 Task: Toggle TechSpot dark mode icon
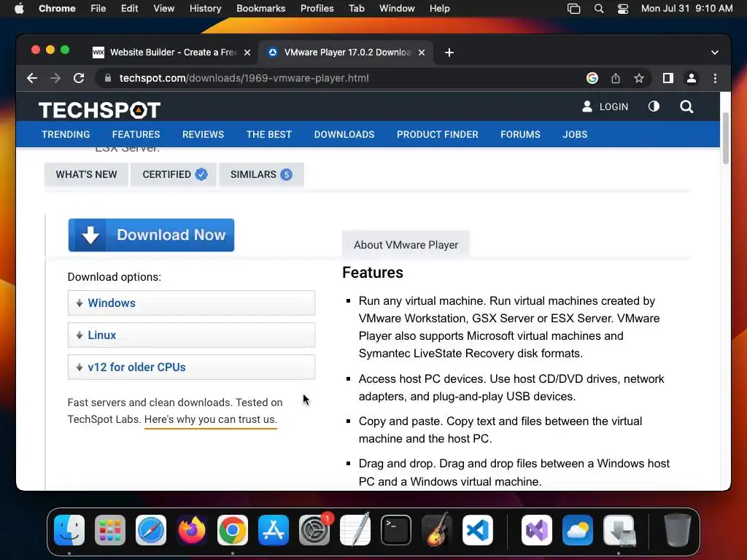click(x=654, y=106)
